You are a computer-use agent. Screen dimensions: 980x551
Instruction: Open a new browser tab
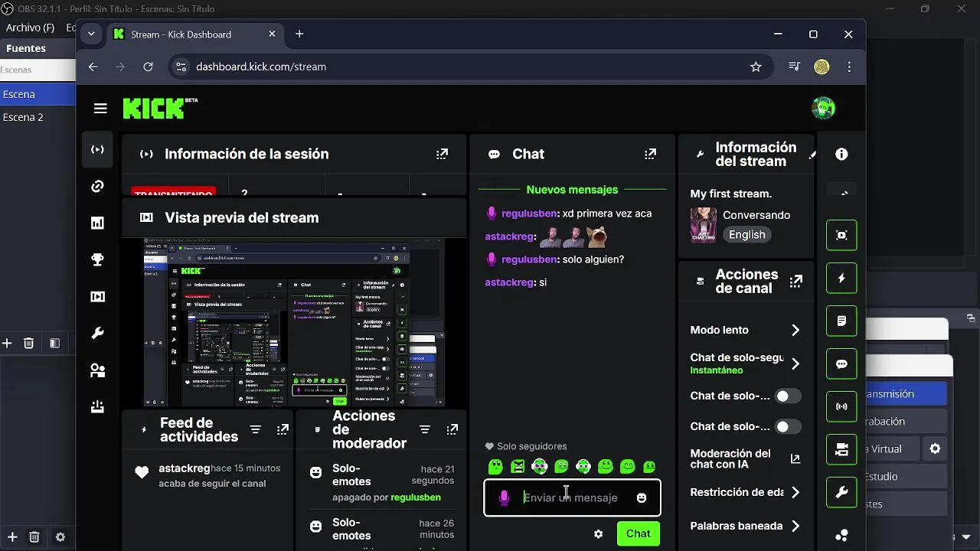click(299, 34)
